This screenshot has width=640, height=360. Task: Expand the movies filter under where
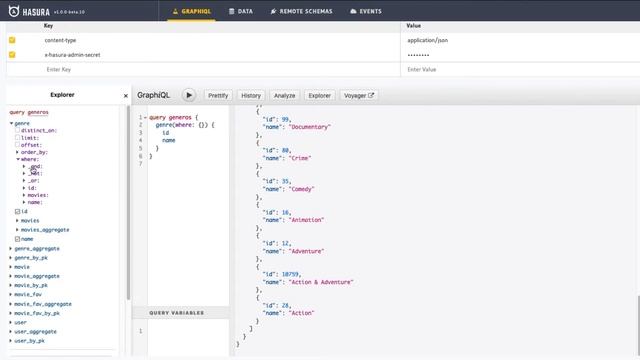point(24,195)
